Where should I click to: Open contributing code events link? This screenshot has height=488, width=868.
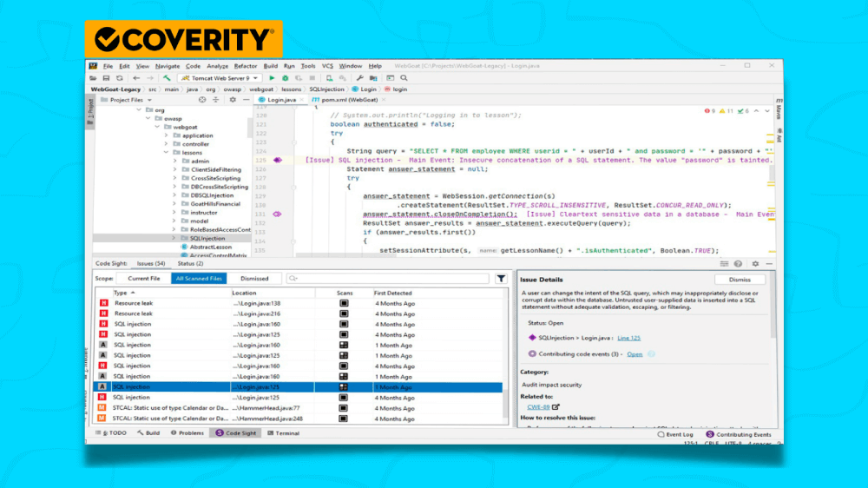tap(635, 354)
